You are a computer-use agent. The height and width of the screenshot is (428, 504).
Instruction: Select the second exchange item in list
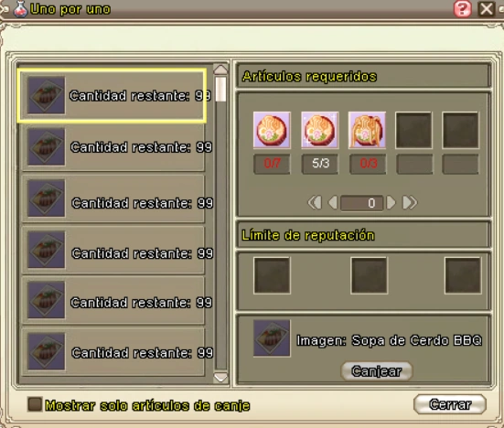coord(113,147)
